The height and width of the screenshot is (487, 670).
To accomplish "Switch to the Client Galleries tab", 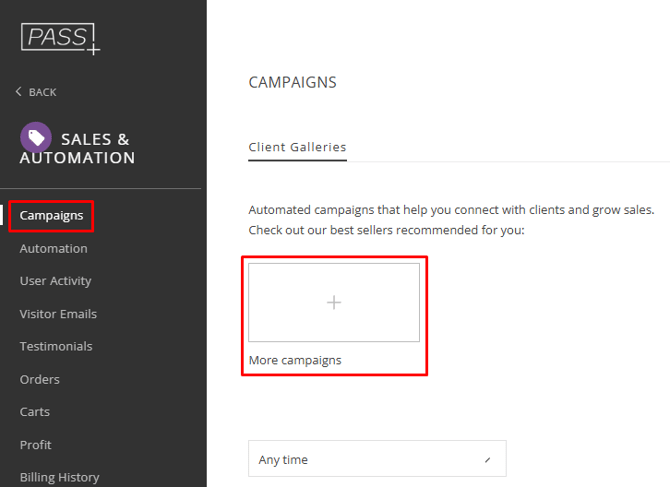I will point(297,147).
